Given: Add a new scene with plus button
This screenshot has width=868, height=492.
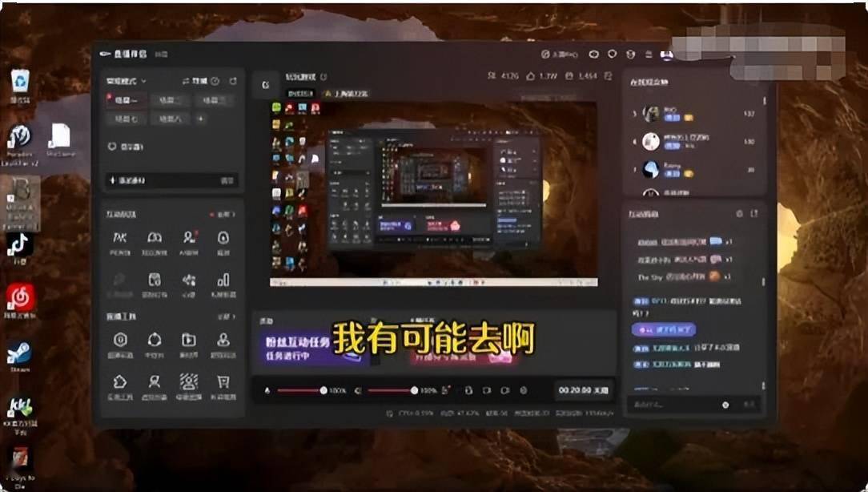Looking at the screenshot, I should pyautogui.click(x=201, y=119).
